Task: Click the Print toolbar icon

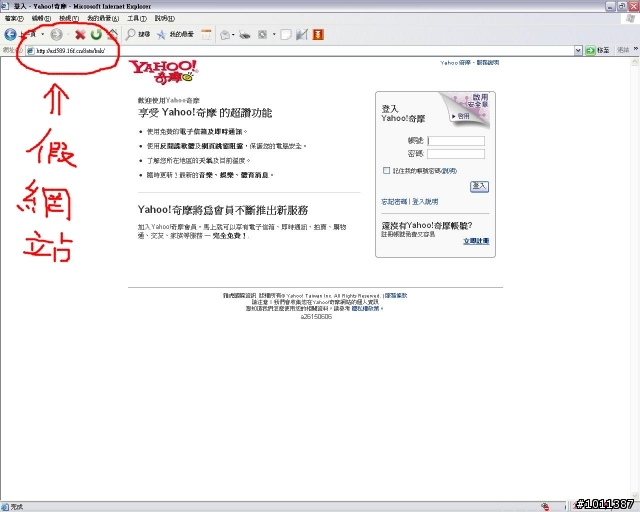Action: [x=244, y=35]
